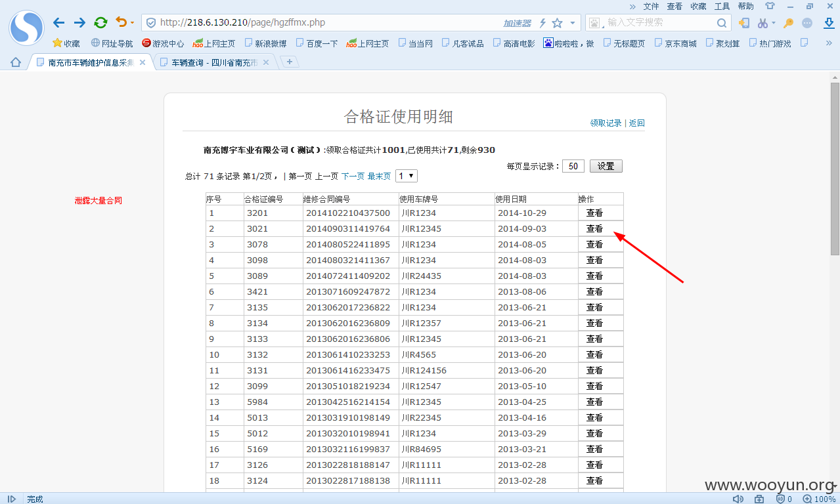Click the records-per-page input field
The height and width of the screenshot is (504, 840).
pyautogui.click(x=573, y=166)
